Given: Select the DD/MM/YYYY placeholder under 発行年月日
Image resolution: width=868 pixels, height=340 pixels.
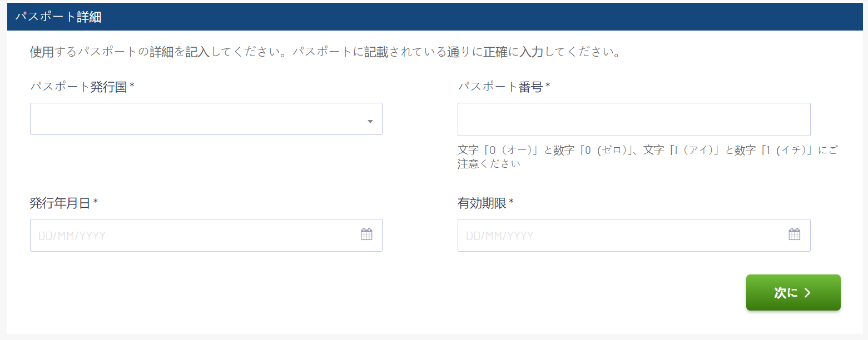Looking at the screenshot, I should pyautogui.click(x=72, y=236).
